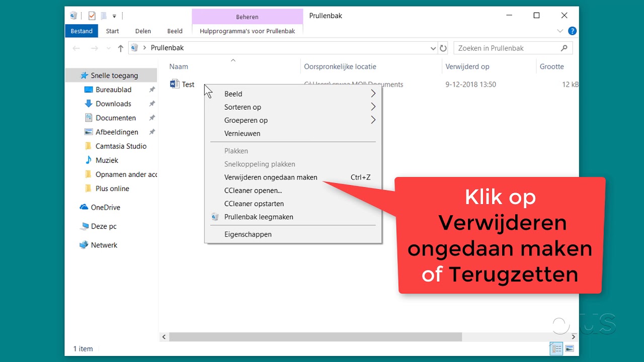Viewport: 644px width, 362px height.
Task: Open Plus online folder in sidebar
Action: point(107,189)
